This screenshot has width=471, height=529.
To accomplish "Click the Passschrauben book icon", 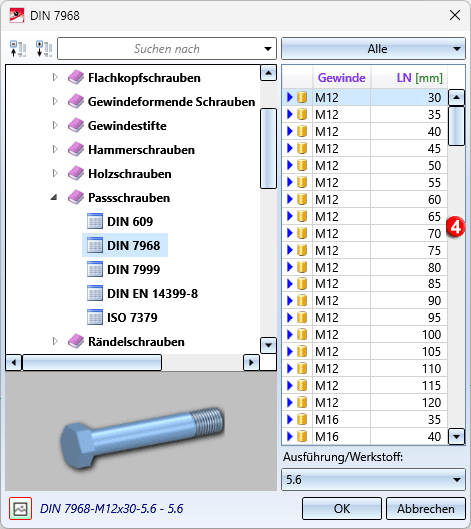I will [x=76, y=197].
